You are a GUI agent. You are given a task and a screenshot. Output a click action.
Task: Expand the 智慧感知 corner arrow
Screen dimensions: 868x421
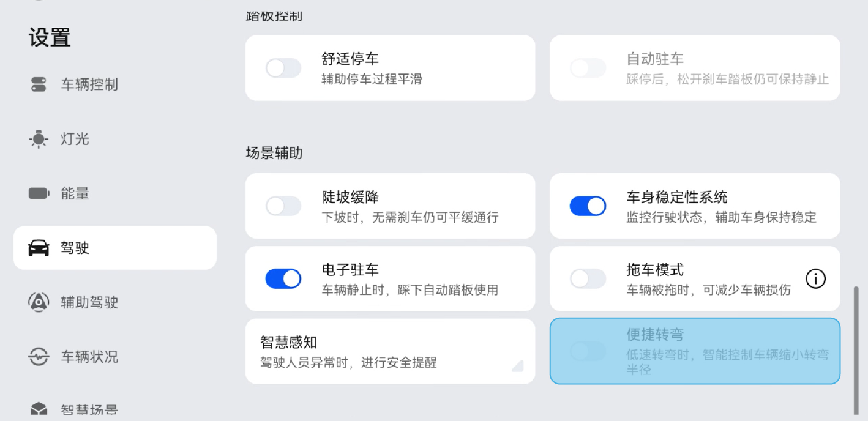(x=518, y=366)
